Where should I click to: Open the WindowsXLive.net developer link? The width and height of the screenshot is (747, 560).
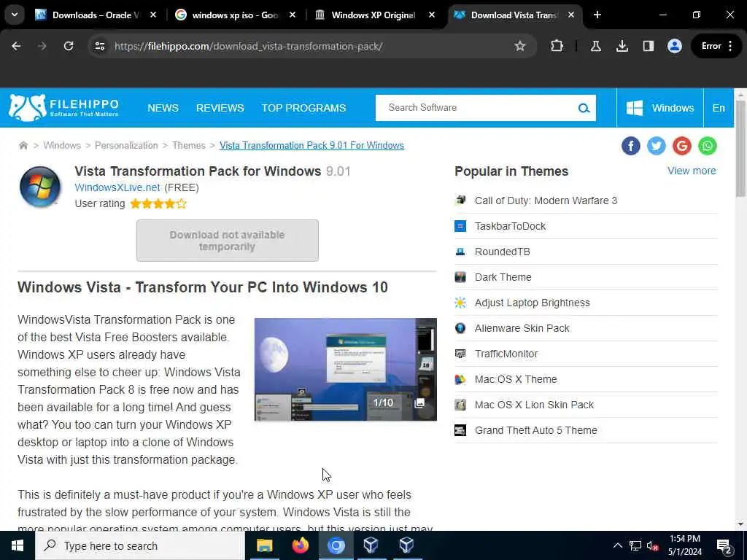117,187
